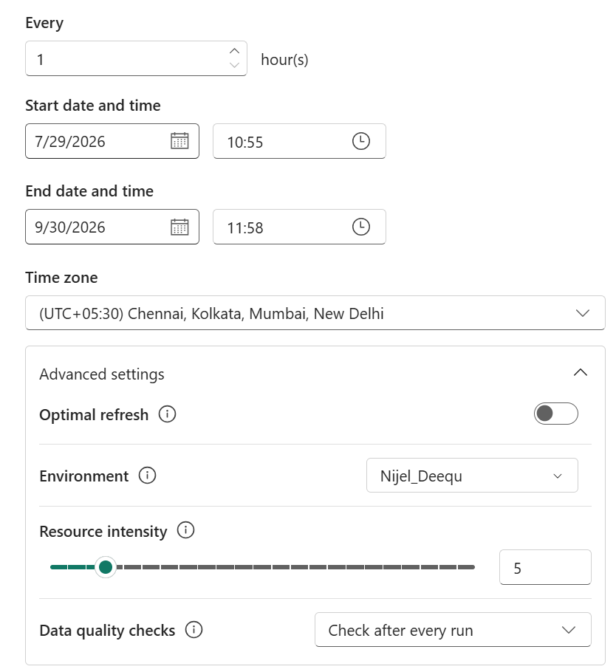This screenshot has height=672, width=616.
Task: Click the Every label text
Action: pos(44,23)
